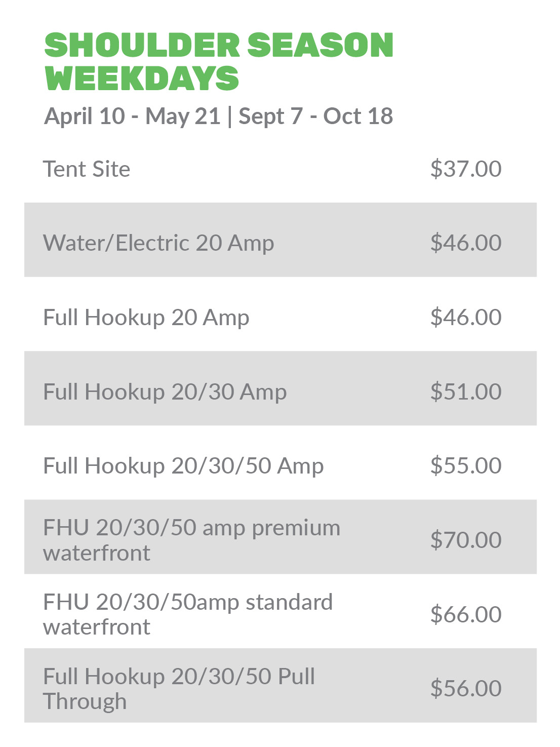Click the Water/Electric 20 Amp $46.00 price
Image resolution: width=560 pixels, height=747 pixels.
click(466, 243)
